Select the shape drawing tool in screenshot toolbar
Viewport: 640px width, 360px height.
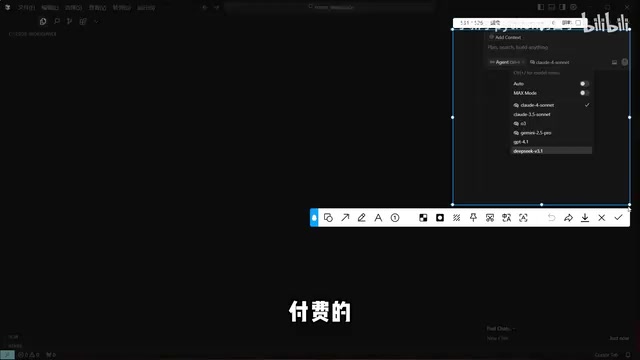[328, 218]
